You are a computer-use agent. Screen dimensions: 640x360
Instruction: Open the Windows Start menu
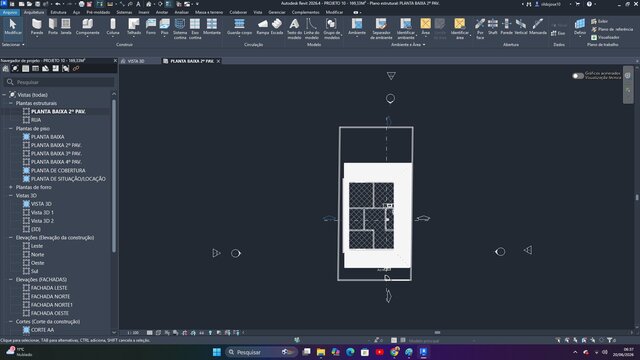point(217,352)
